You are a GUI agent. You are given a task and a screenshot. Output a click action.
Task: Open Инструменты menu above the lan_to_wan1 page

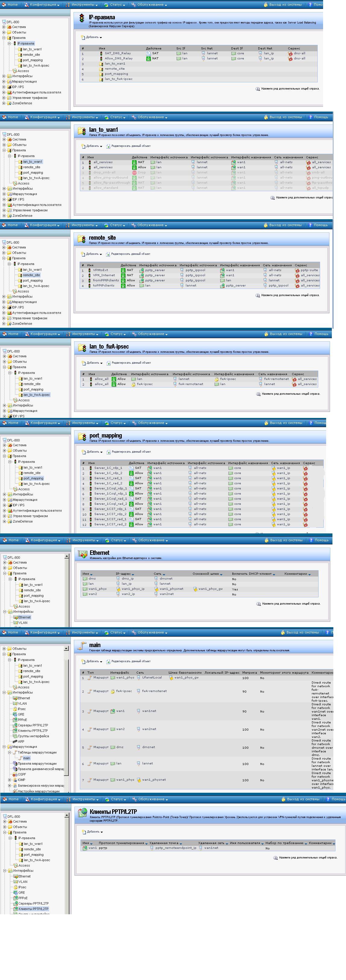tap(82, 117)
